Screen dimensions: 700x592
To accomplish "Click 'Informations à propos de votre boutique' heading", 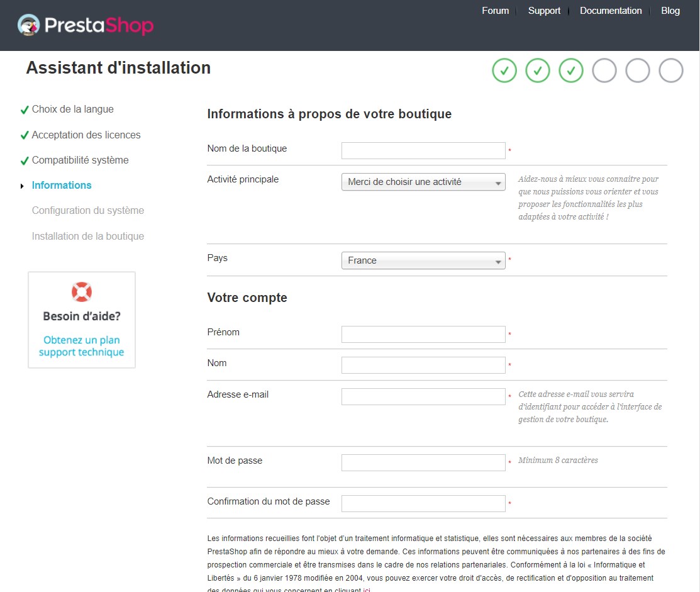I will [x=330, y=114].
